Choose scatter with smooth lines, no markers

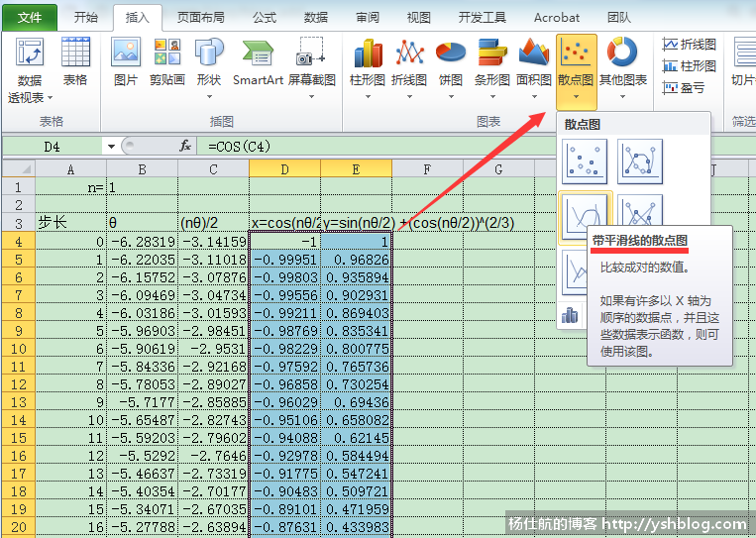click(585, 216)
